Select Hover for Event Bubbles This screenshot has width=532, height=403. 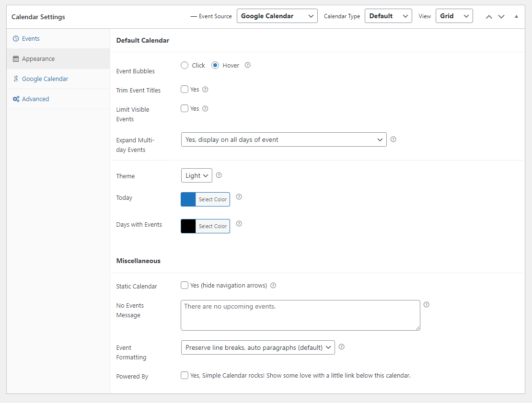click(x=215, y=65)
